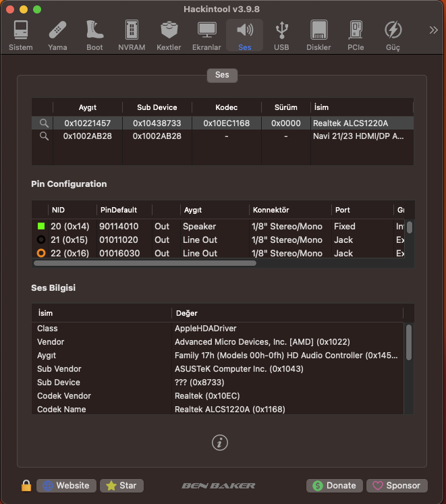Open the Yama patch tab
This screenshot has width=446, height=504.
tap(57, 35)
